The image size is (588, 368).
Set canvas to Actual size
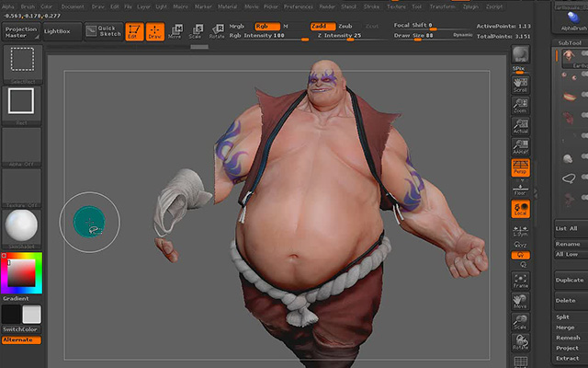[521, 126]
